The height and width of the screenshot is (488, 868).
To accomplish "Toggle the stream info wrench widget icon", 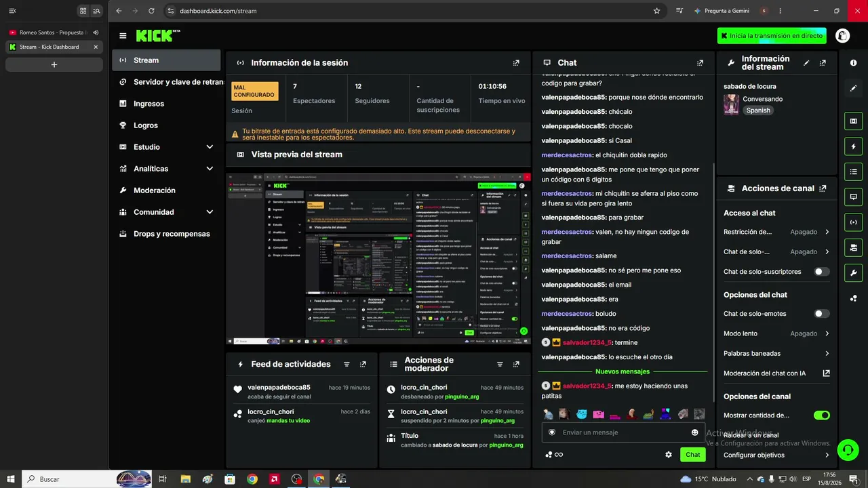I will (x=853, y=272).
